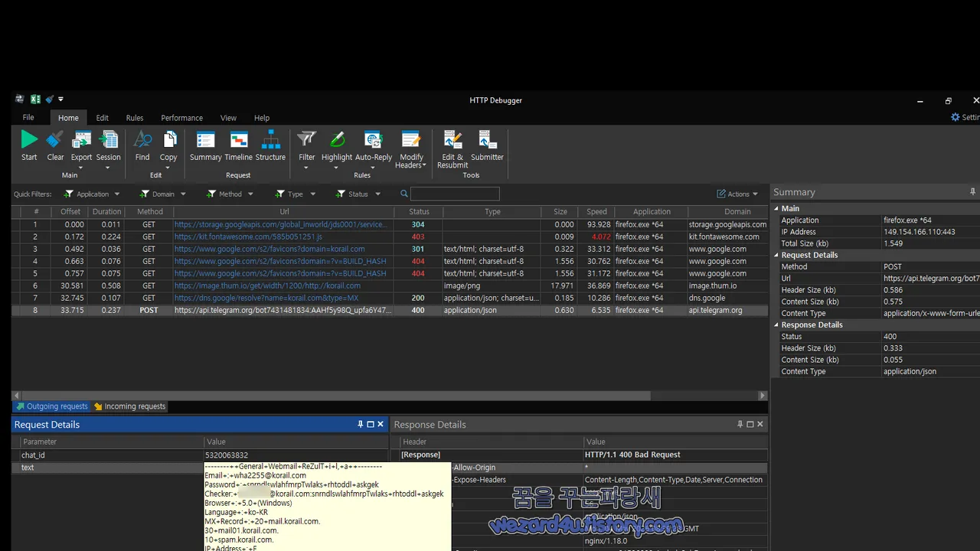Image resolution: width=980 pixels, height=551 pixels.
Task: Select the chat_id parameter row
Action: (201, 455)
